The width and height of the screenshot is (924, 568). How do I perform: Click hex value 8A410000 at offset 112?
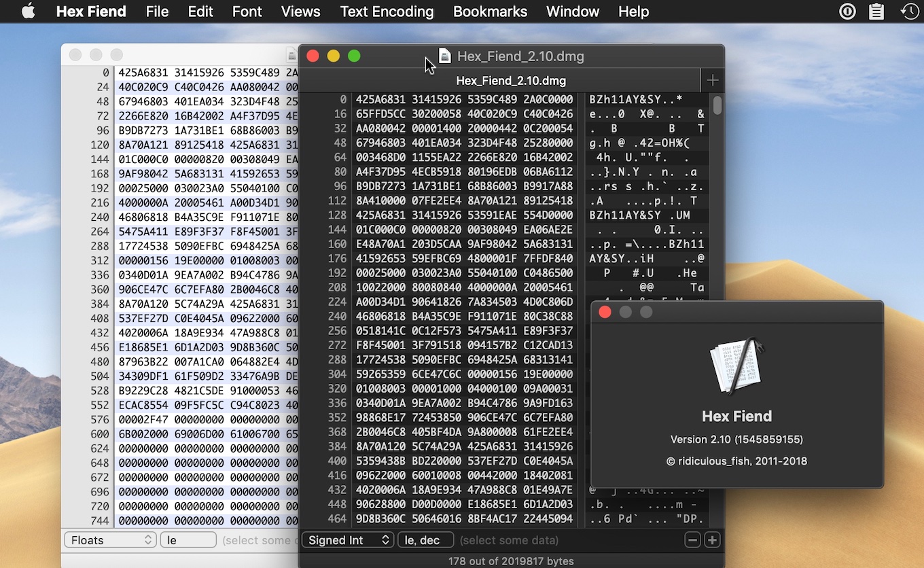pos(381,200)
